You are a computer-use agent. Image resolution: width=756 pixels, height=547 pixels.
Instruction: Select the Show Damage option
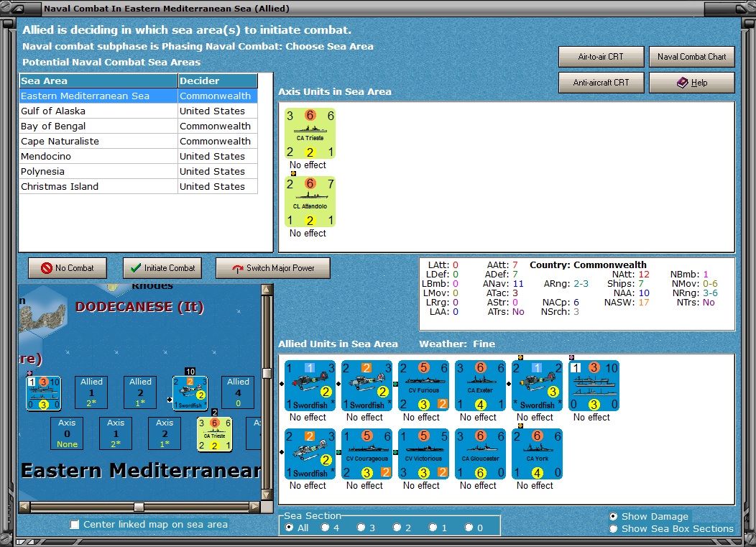click(613, 517)
